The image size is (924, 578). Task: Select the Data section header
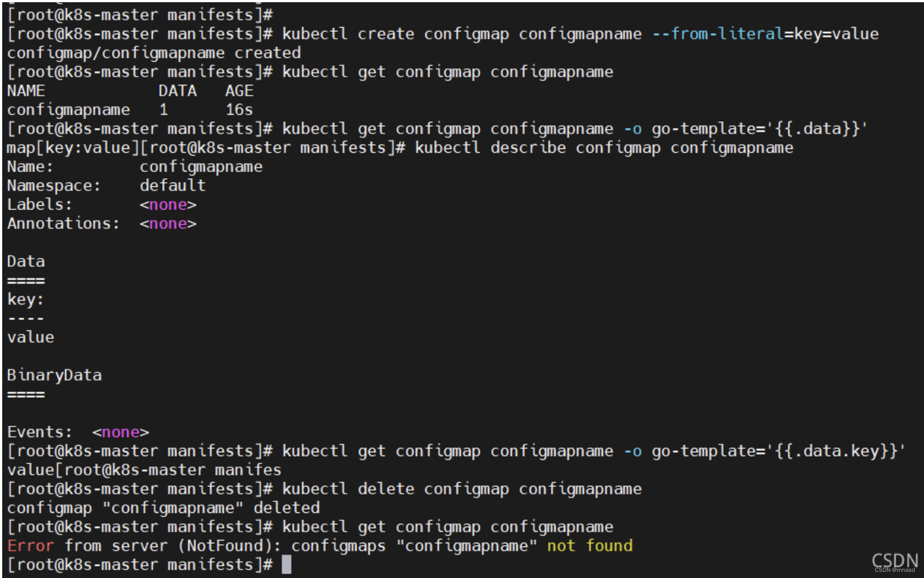[x=25, y=261]
